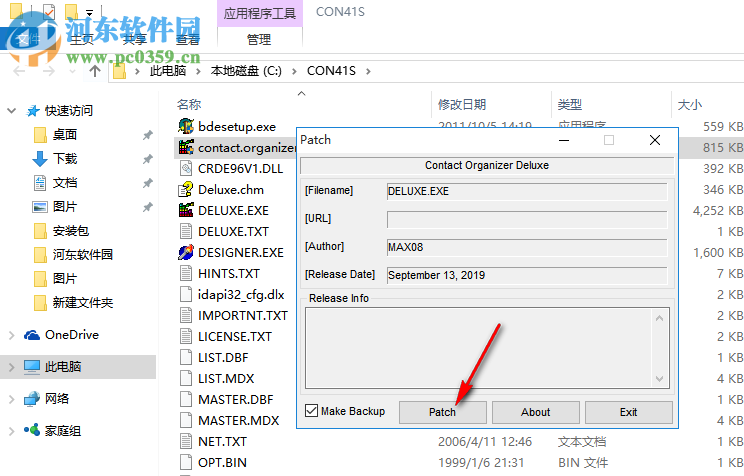744x476 pixels.
Task: Open the 安装包 folder in sidebar
Action: (x=71, y=231)
